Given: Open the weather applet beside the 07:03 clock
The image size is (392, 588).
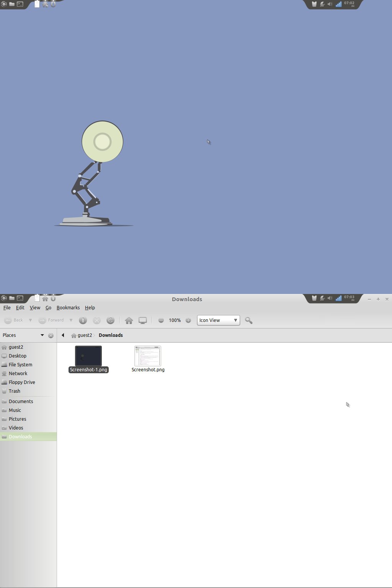Looking at the screenshot, I should pyautogui.click(x=322, y=298).
